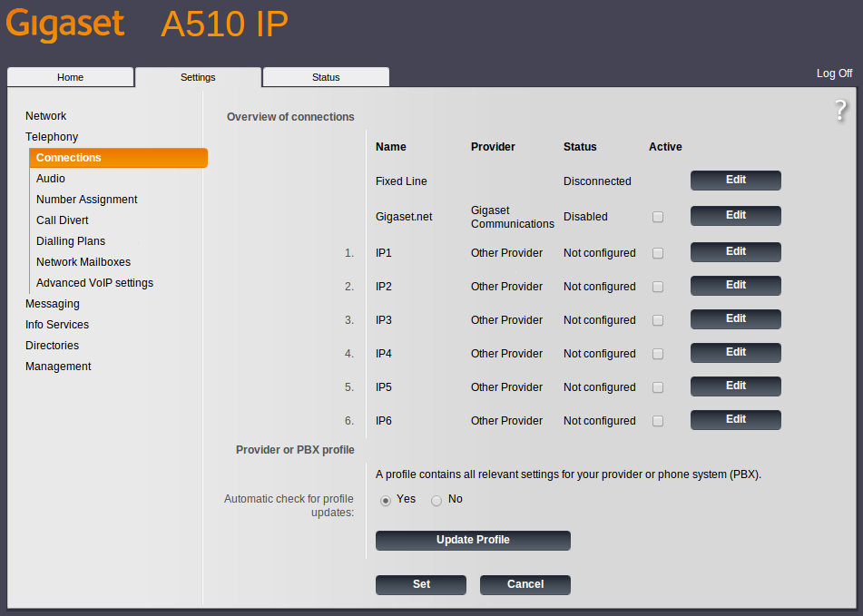The height and width of the screenshot is (616, 863).
Task: Edit the IP6 connection
Action: pos(735,420)
